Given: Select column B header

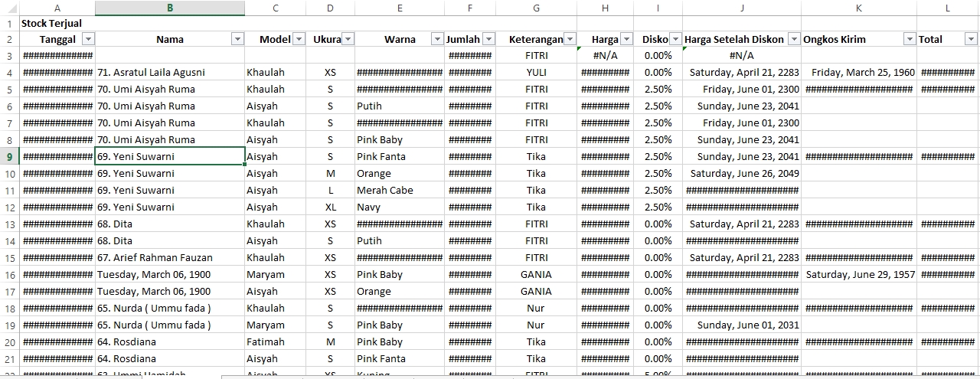Looking at the screenshot, I should [x=170, y=8].
